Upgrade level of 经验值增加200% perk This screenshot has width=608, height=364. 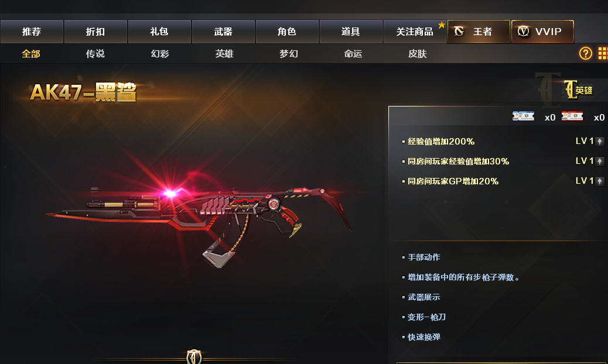(599, 142)
